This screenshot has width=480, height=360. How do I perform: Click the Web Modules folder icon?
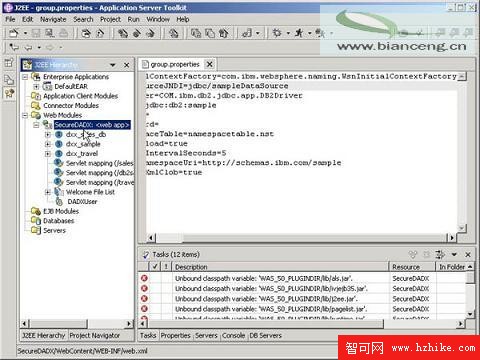[36, 115]
